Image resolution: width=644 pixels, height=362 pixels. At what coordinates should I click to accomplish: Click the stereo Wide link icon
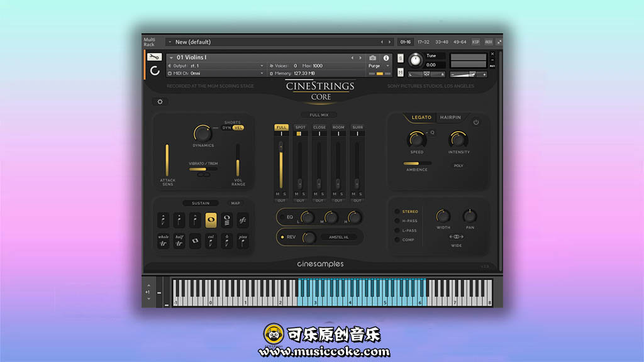tap(457, 237)
